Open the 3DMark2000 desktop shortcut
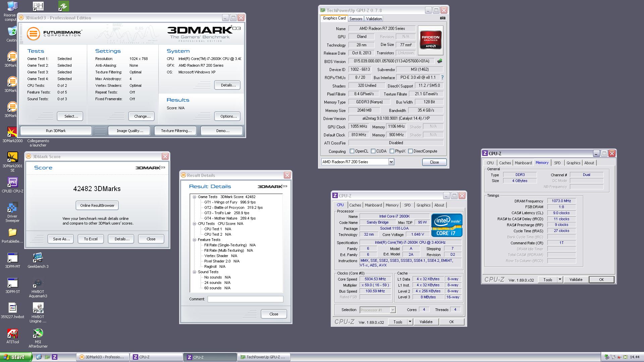 coord(12,135)
